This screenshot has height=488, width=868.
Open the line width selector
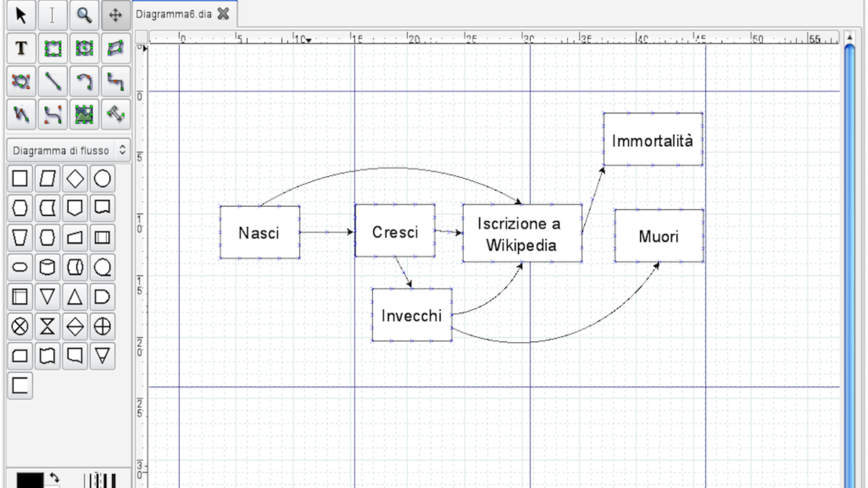(x=100, y=480)
